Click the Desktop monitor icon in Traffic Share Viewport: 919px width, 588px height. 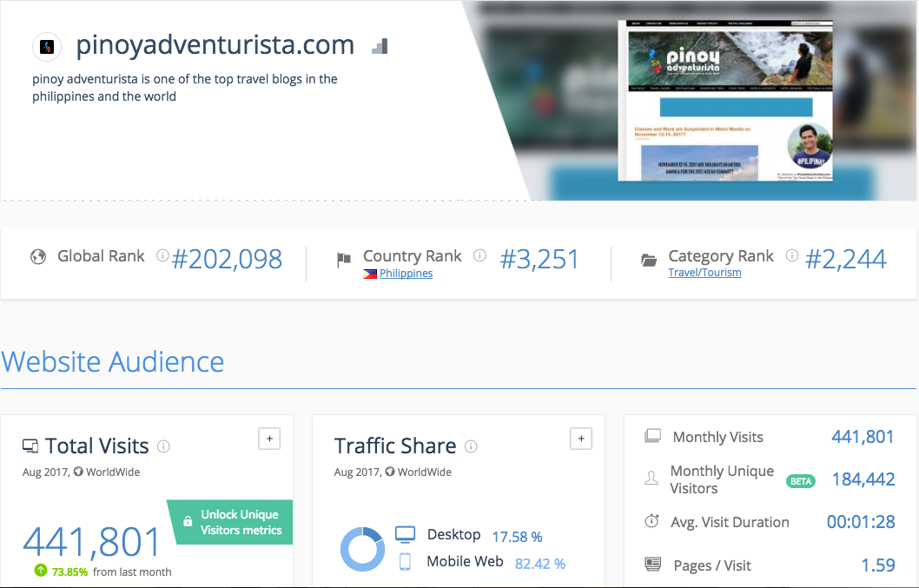tap(405, 534)
